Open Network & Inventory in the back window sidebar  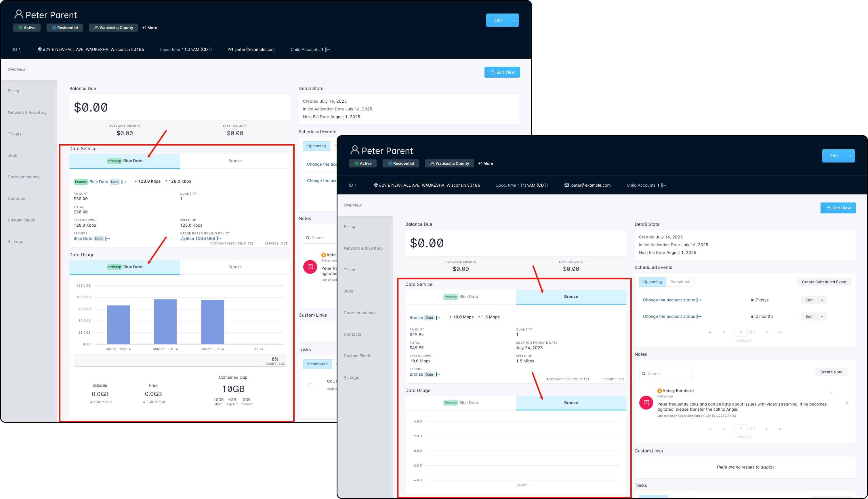coord(27,112)
